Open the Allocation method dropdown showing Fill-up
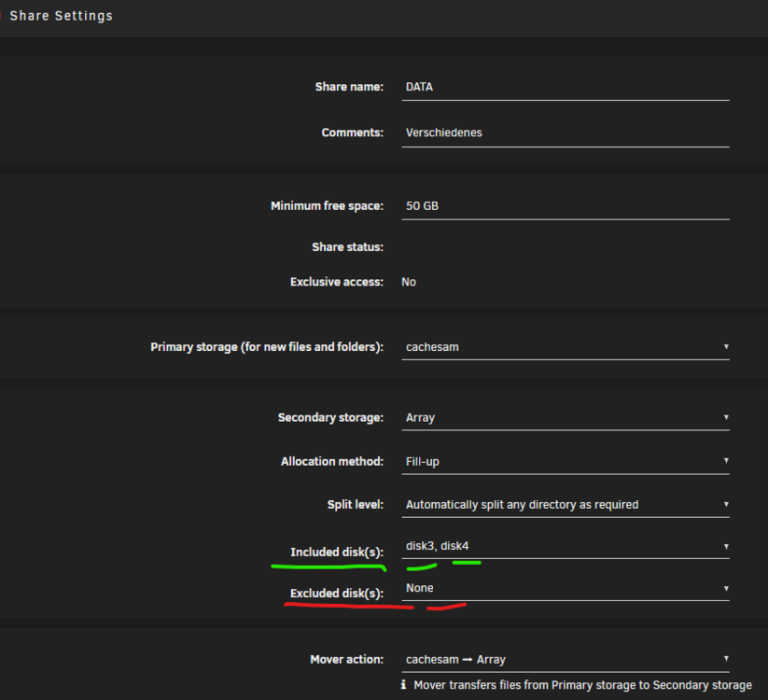The image size is (768, 700). 566,461
